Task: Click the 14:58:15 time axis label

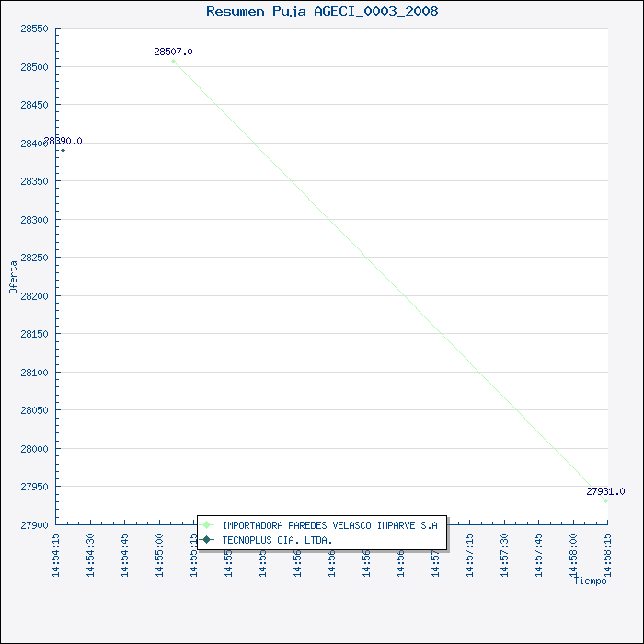Action: (607, 555)
